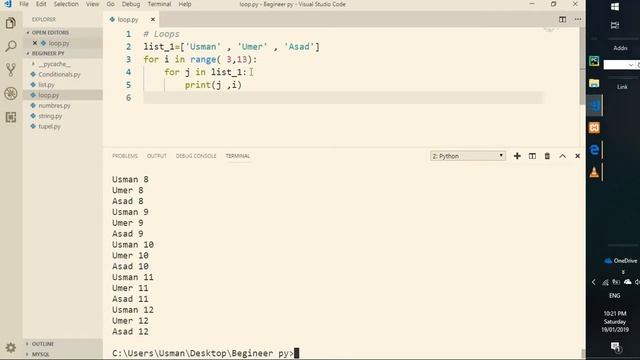The height and width of the screenshot is (360, 640).
Task: Click the editor vertical scrollbar
Action: (x=582, y=66)
